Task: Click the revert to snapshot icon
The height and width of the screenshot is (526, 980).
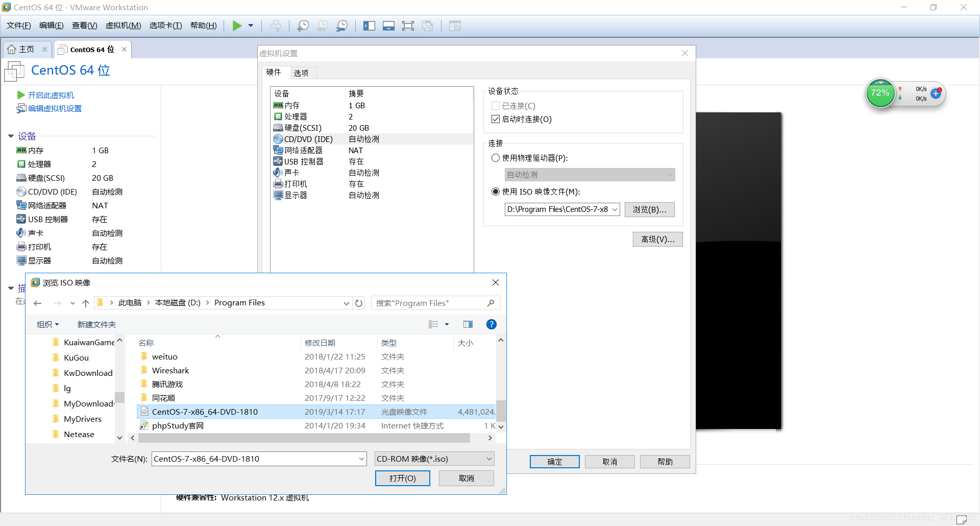Action: coord(323,26)
